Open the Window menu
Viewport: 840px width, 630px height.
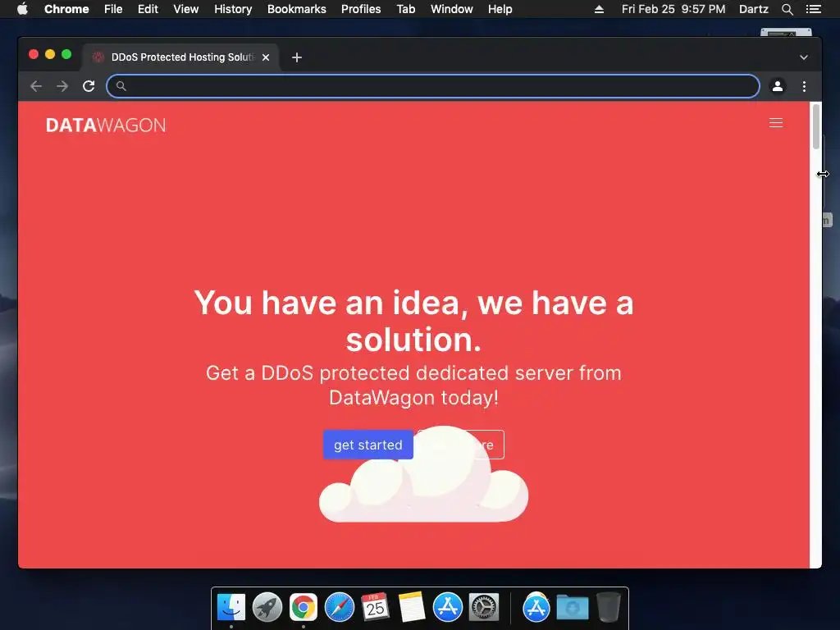pos(452,9)
